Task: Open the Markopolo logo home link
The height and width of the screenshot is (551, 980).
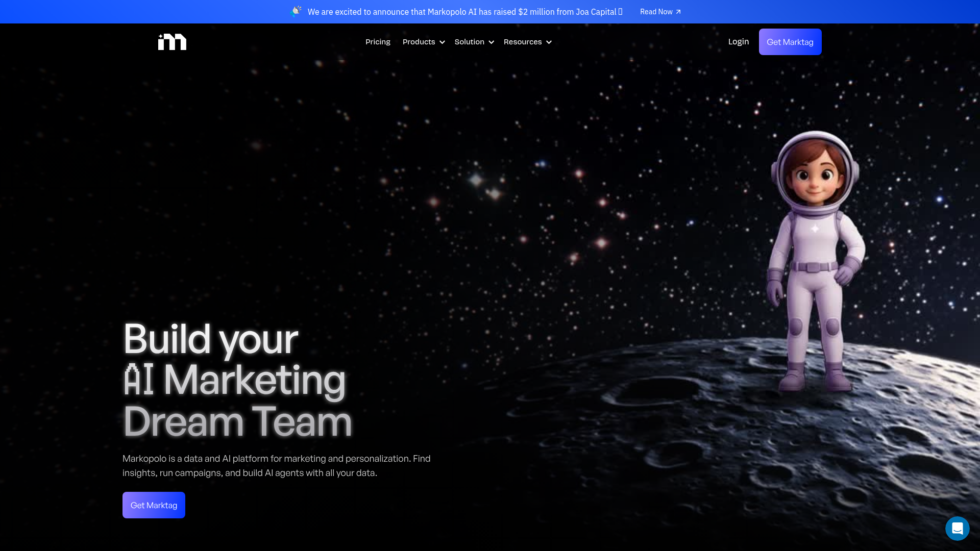Action: pos(172,42)
